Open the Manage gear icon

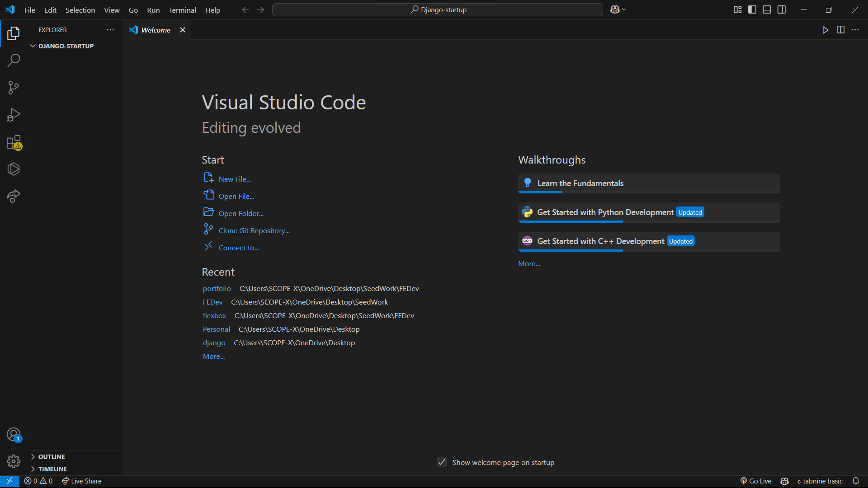tap(14, 461)
